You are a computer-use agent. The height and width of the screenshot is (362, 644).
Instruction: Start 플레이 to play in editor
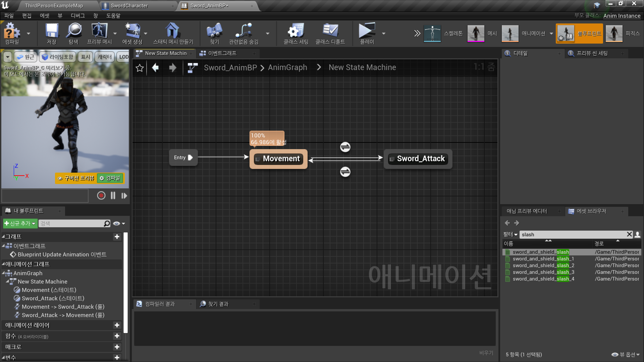[x=367, y=33]
